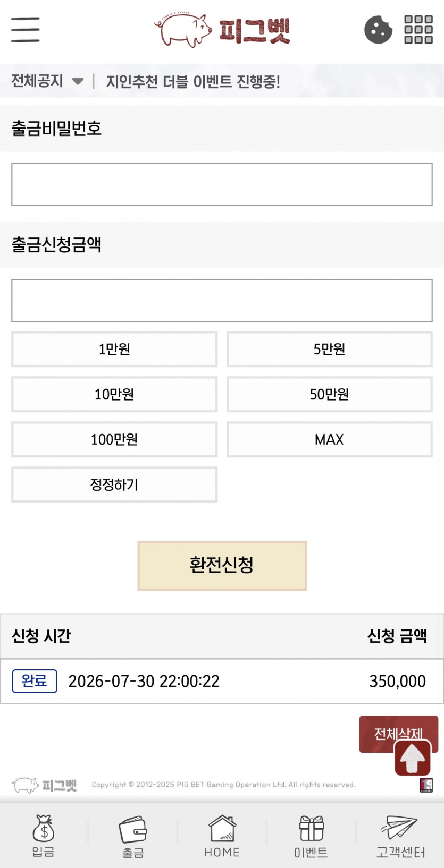444x868 pixels.
Task: Focus the 출금비밀번호 input field
Action: pos(222,184)
